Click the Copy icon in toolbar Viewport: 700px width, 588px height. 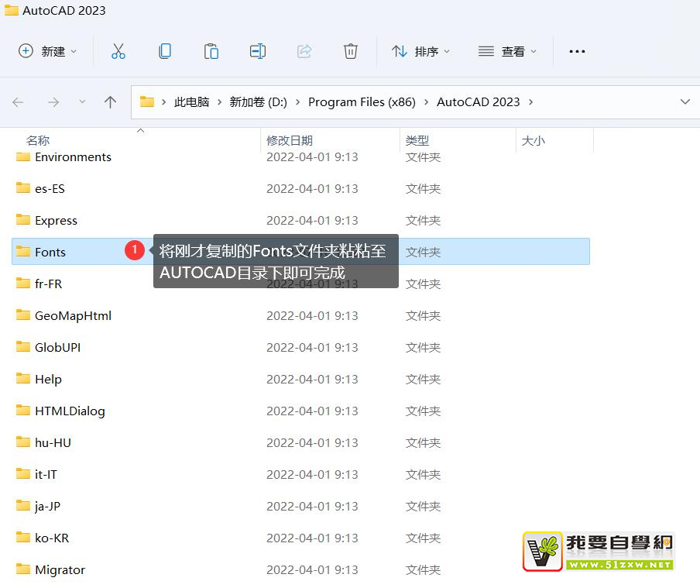pos(165,51)
